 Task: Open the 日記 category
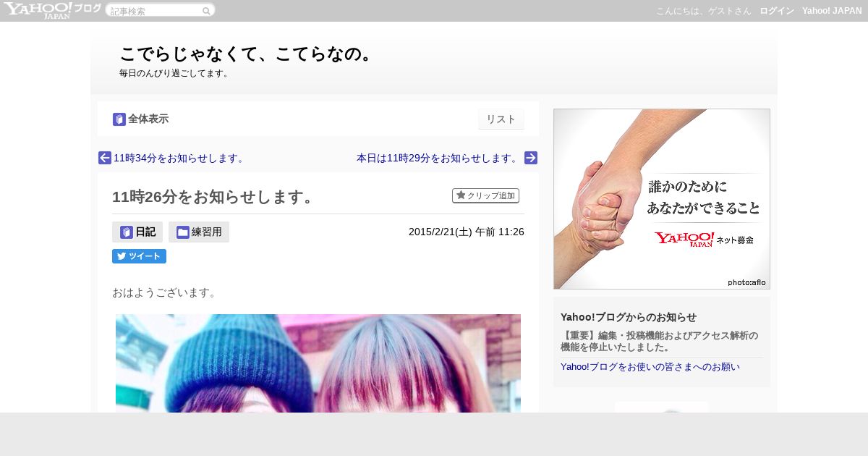137,232
